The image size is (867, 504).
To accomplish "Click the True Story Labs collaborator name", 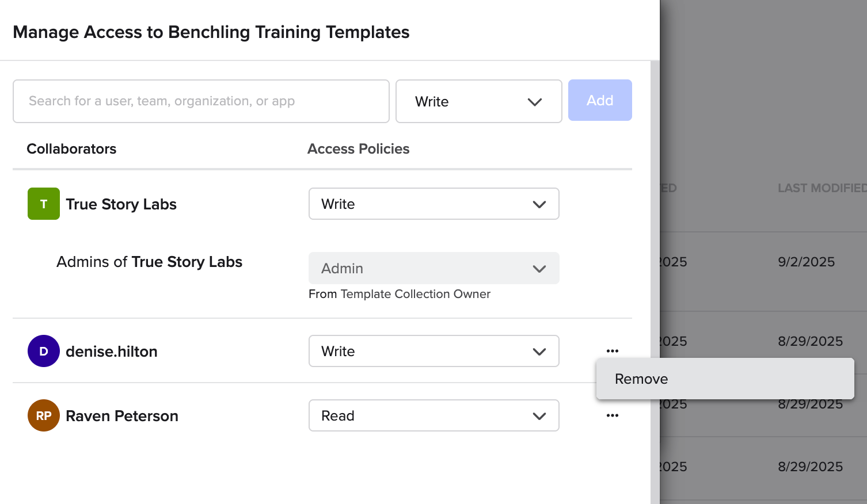I will coord(121,204).
